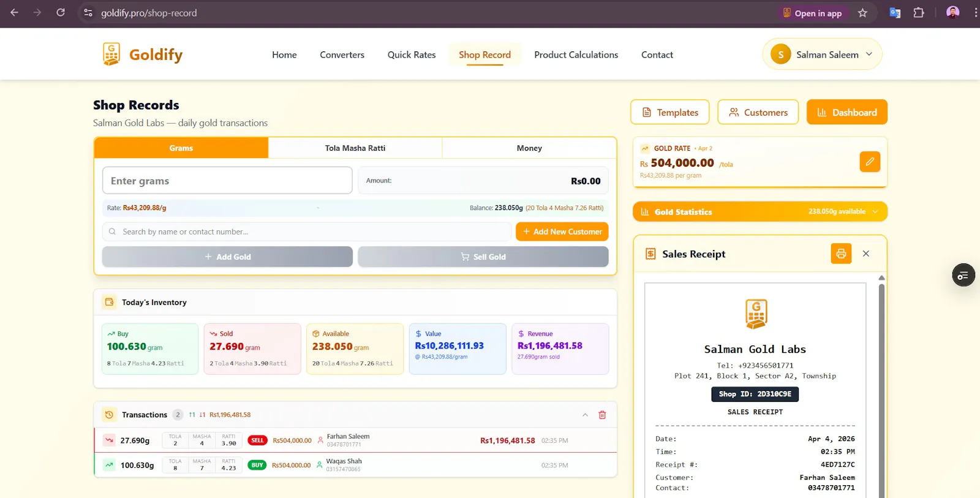Switch to the Tola Masha Ratti tab
Viewport: 980px width, 498px height.
point(355,148)
